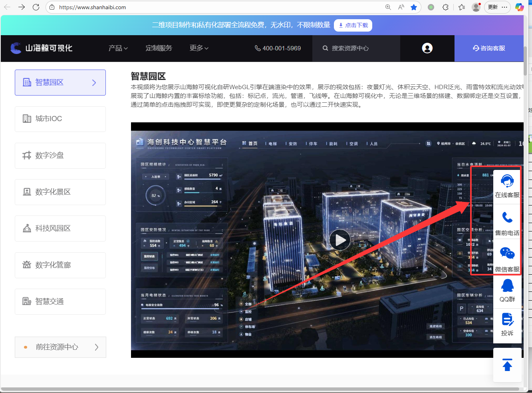Open the 定制服务 menu item
532x393 pixels.
(x=159, y=48)
